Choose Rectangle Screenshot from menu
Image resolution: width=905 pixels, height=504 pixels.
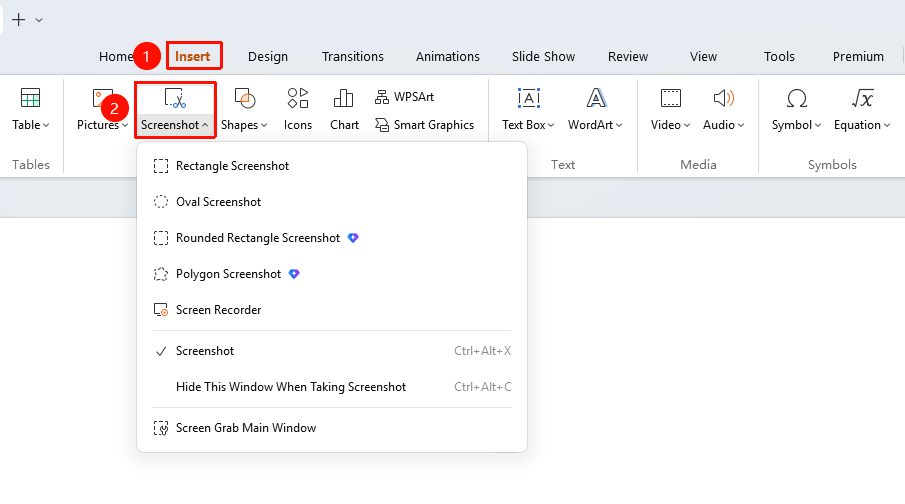coord(332,166)
